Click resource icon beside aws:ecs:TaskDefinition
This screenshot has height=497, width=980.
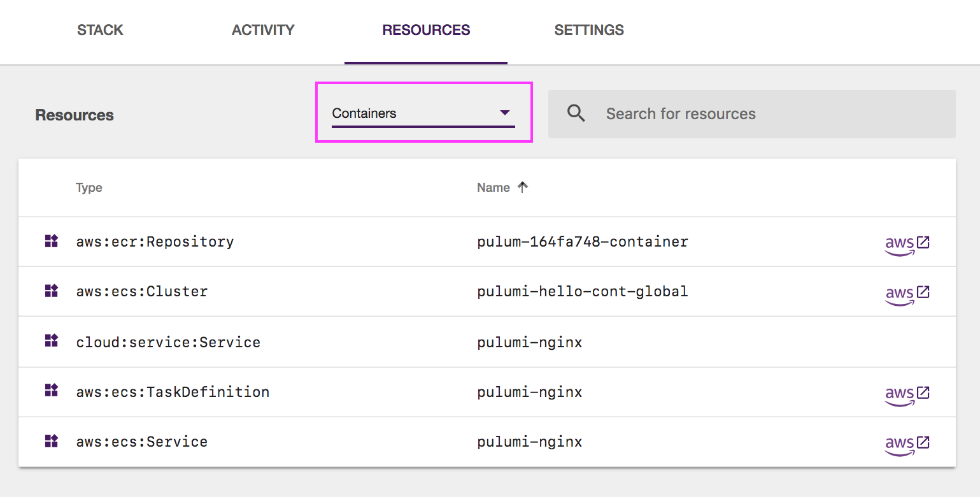(x=52, y=390)
